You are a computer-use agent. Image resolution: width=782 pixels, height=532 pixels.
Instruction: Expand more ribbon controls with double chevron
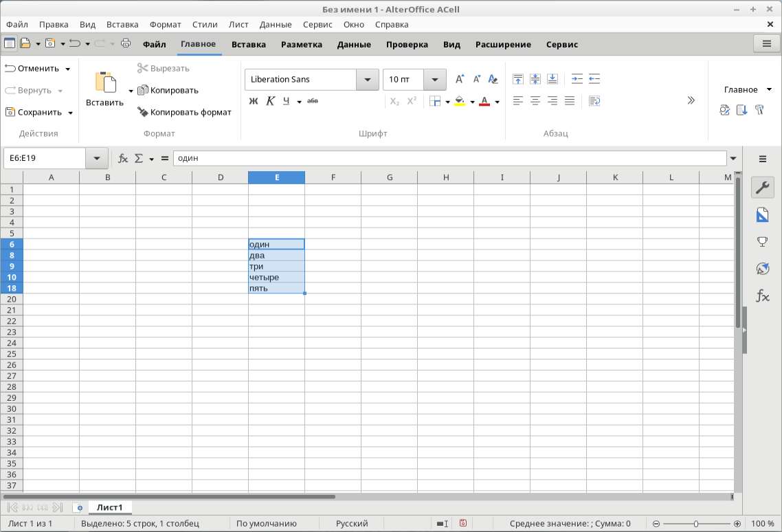pos(691,100)
